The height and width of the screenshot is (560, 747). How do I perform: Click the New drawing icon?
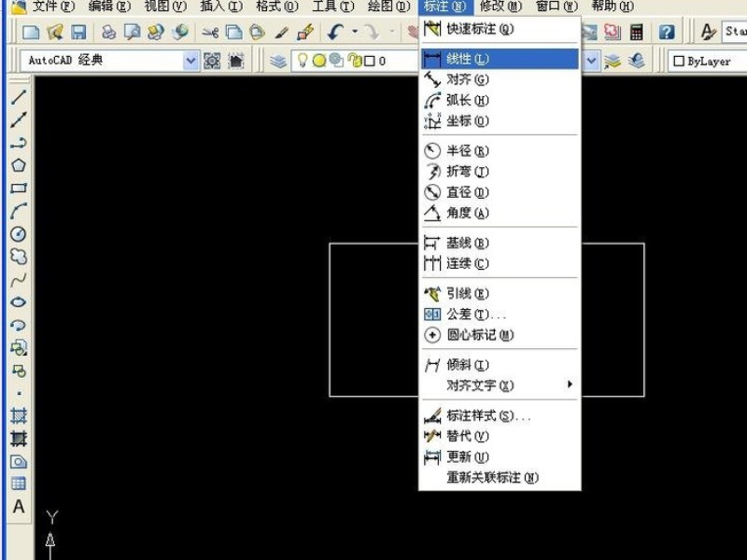(x=31, y=32)
